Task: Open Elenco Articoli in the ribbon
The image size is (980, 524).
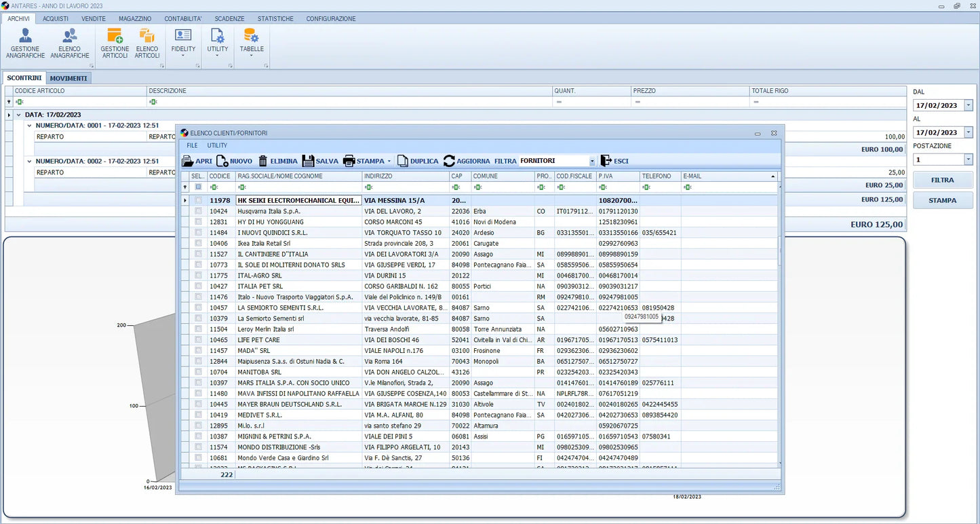Action: pyautogui.click(x=147, y=44)
